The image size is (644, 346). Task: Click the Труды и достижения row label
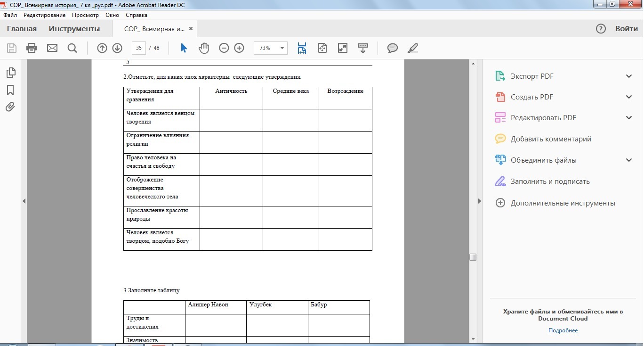[142, 322]
